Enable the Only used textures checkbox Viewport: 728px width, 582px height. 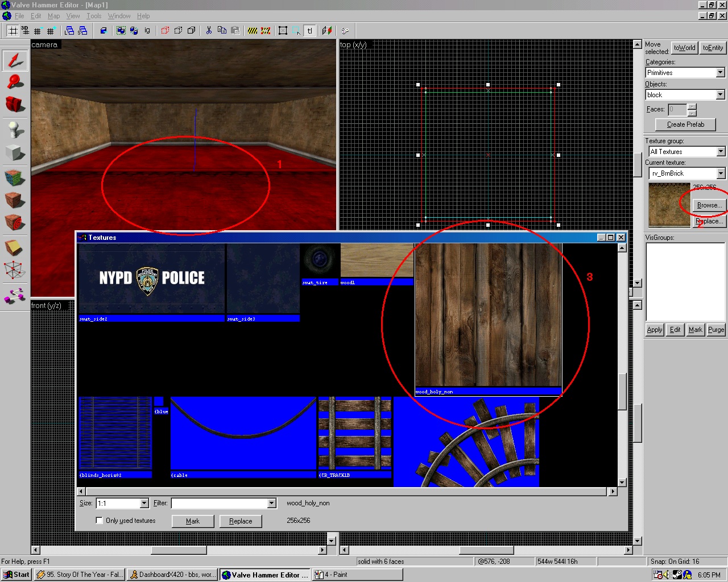[99, 521]
